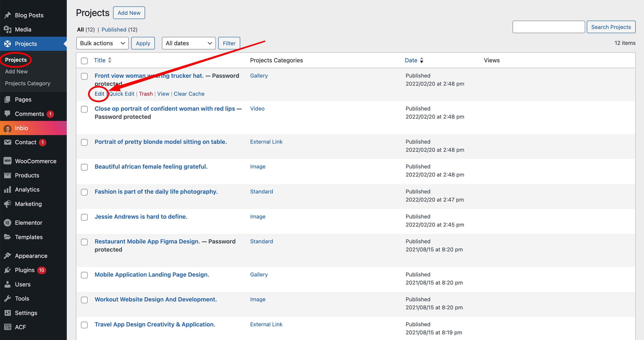Sort by Title using the sort arrows
This screenshot has width=644, height=340.
110,60
